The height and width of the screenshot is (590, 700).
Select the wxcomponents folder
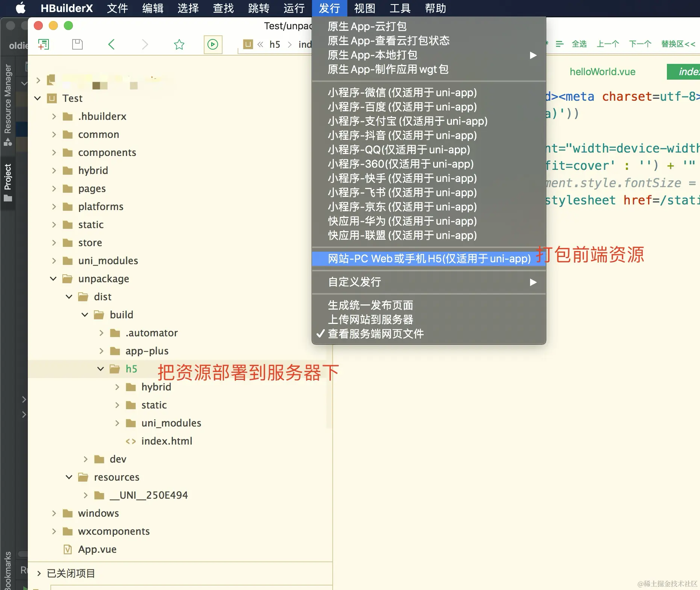(x=114, y=531)
